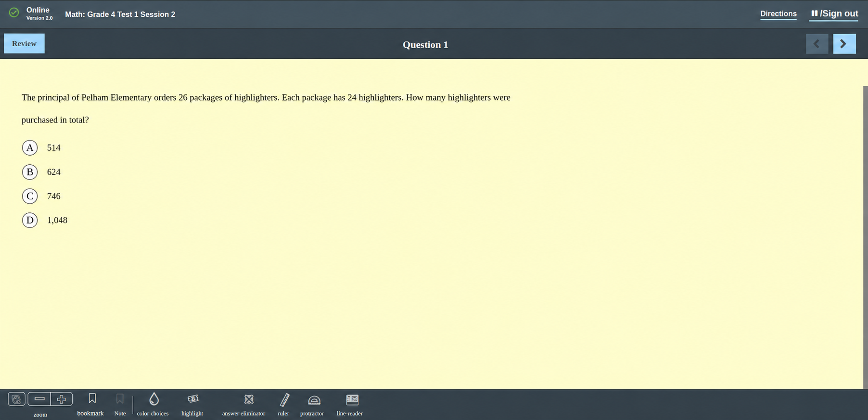This screenshot has width=868, height=420.
Task: Select answer choice B, 624
Action: [x=30, y=172]
